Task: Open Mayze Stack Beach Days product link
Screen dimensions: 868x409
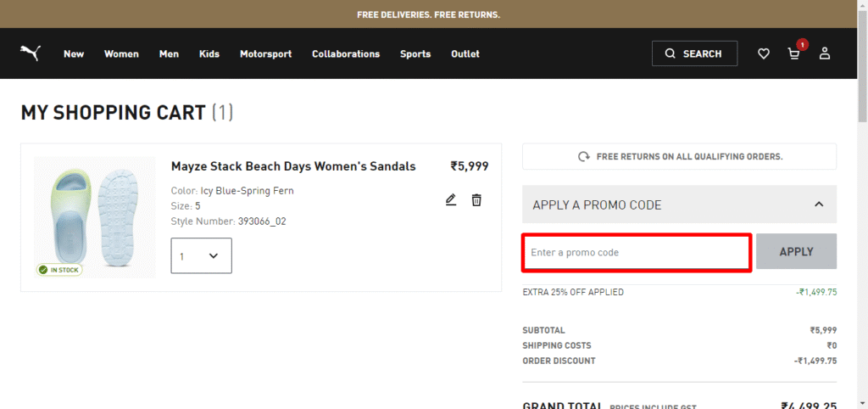Action: pyautogui.click(x=293, y=166)
